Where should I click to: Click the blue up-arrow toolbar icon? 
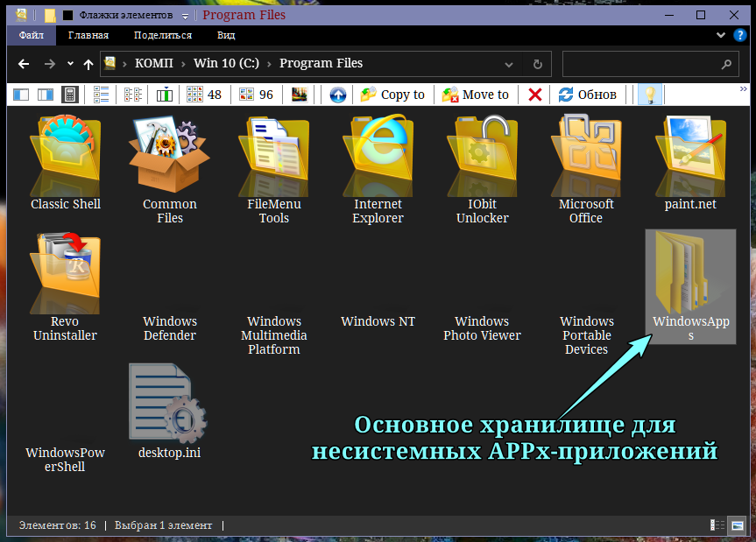[338, 95]
